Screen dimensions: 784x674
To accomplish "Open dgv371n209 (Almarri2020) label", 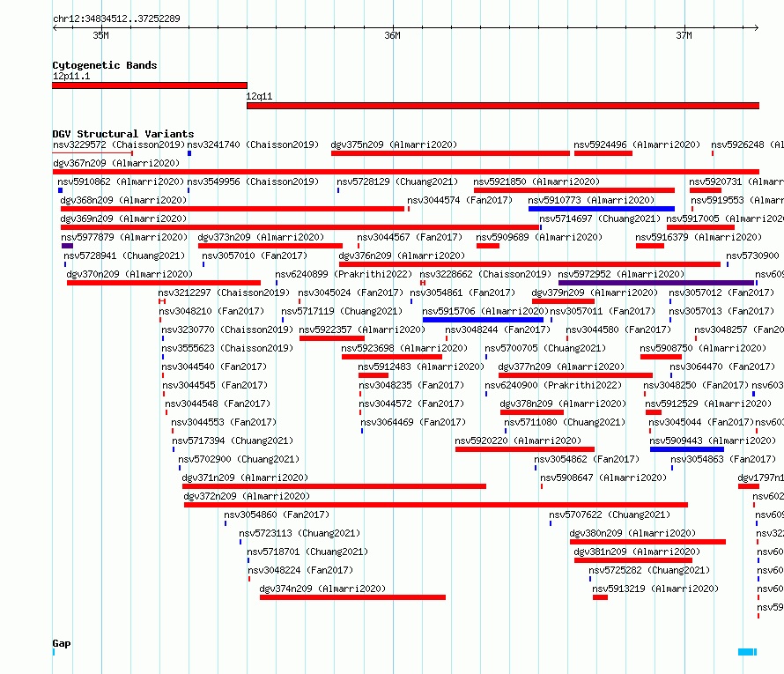I will (246, 478).
